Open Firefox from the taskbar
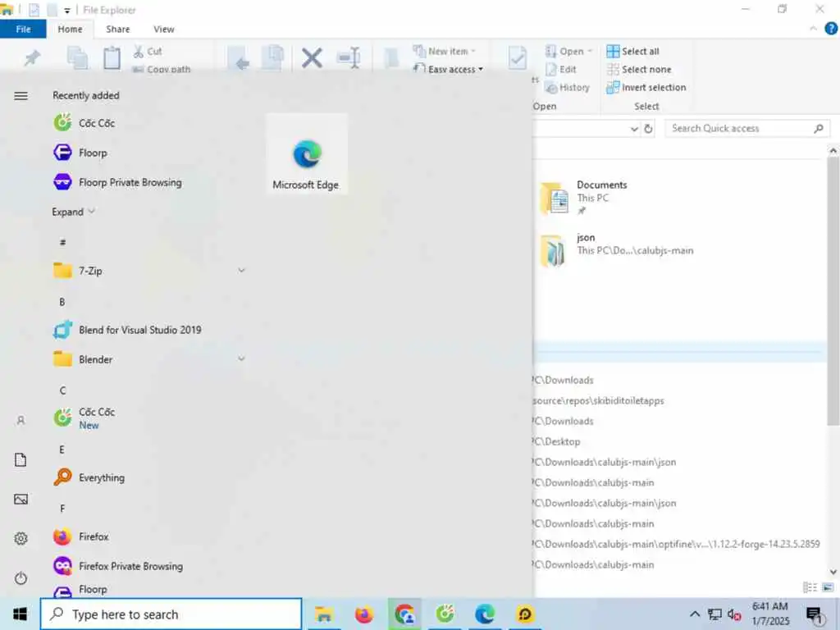Screen dimensions: 840x630 pos(363,614)
